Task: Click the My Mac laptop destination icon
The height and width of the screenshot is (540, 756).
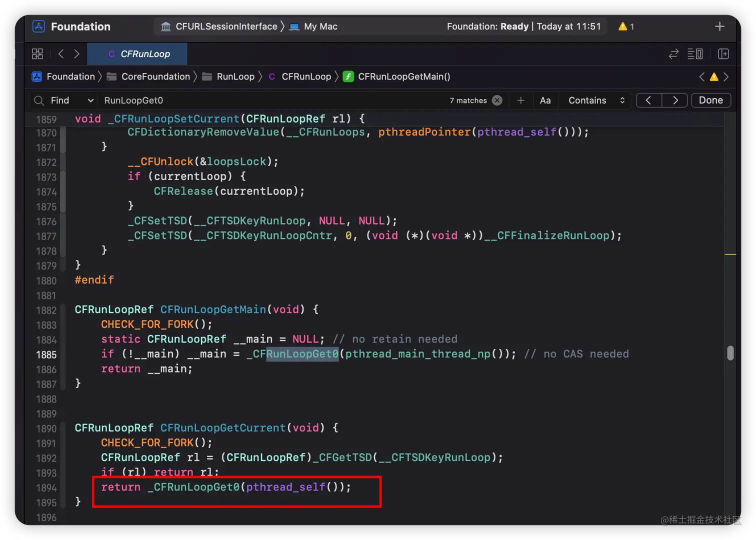Action: coord(294,26)
